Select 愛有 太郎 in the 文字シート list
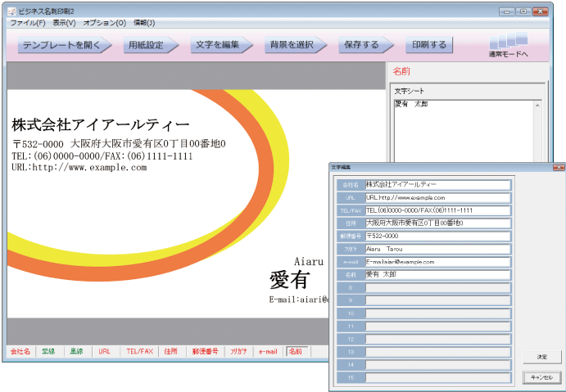Screen dimensions: 566x392 [x=412, y=105]
